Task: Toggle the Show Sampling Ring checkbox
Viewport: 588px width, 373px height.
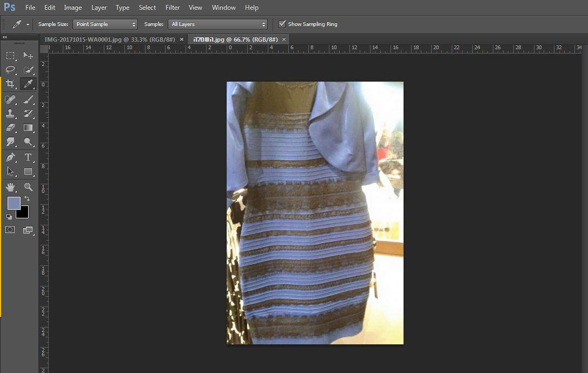Action: (282, 24)
